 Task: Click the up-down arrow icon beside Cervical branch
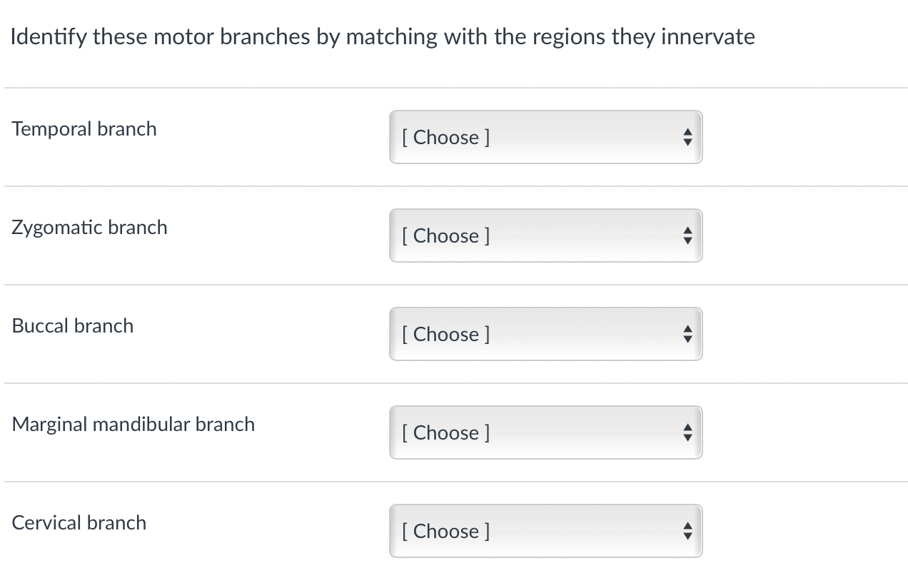[687, 531]
